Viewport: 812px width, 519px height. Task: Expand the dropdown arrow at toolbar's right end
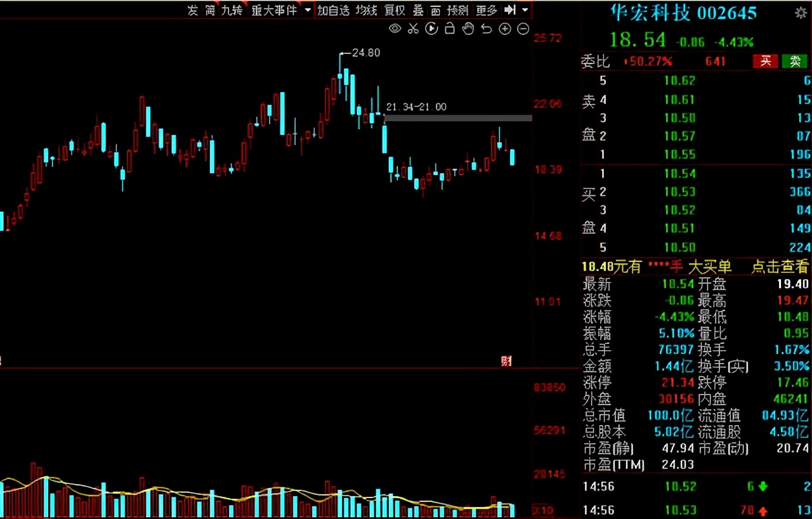(x=525, y=10)
